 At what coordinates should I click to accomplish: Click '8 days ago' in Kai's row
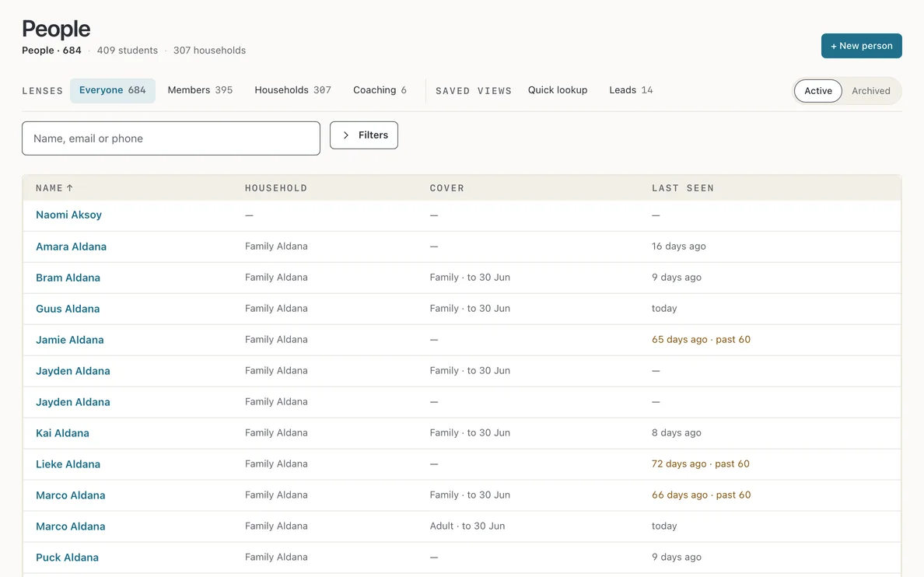[x=677, y=432]
